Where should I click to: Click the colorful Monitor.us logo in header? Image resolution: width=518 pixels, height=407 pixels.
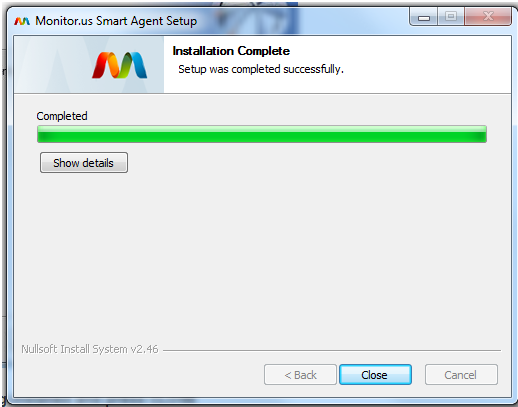[x=120, y=65]
